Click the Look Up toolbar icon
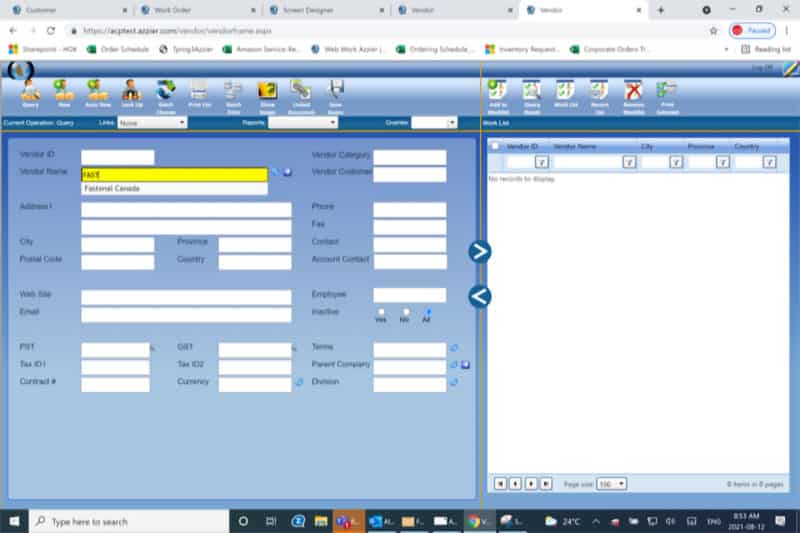The width and height of the screenshot is (800, 533). click(129, 92)
